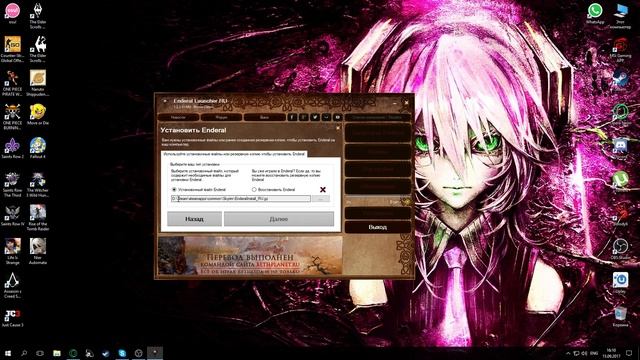This screenshot has height=360, width=640.
Task: Click the black X mark beside Восстановить Enderal
Action: (x=323, y=189)
